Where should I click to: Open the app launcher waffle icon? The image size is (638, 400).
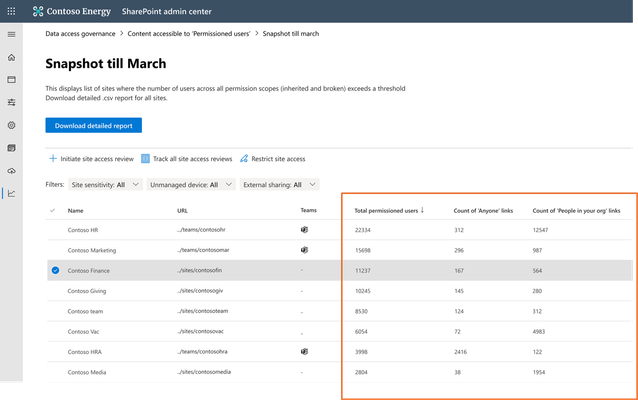(11, 11)
